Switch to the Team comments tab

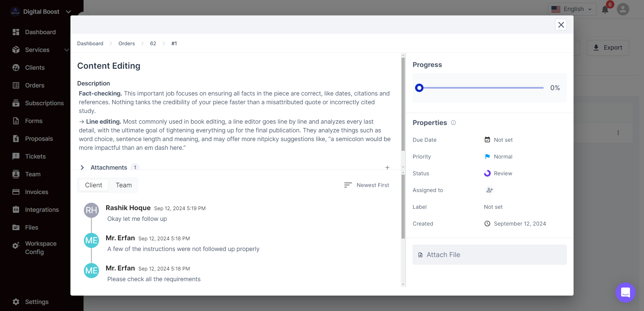coord(123,185)
